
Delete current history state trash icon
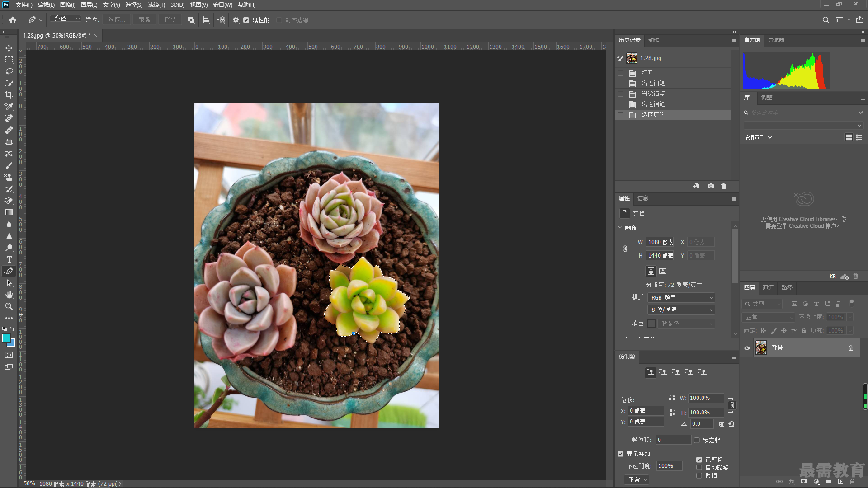[x=723, y=186]
